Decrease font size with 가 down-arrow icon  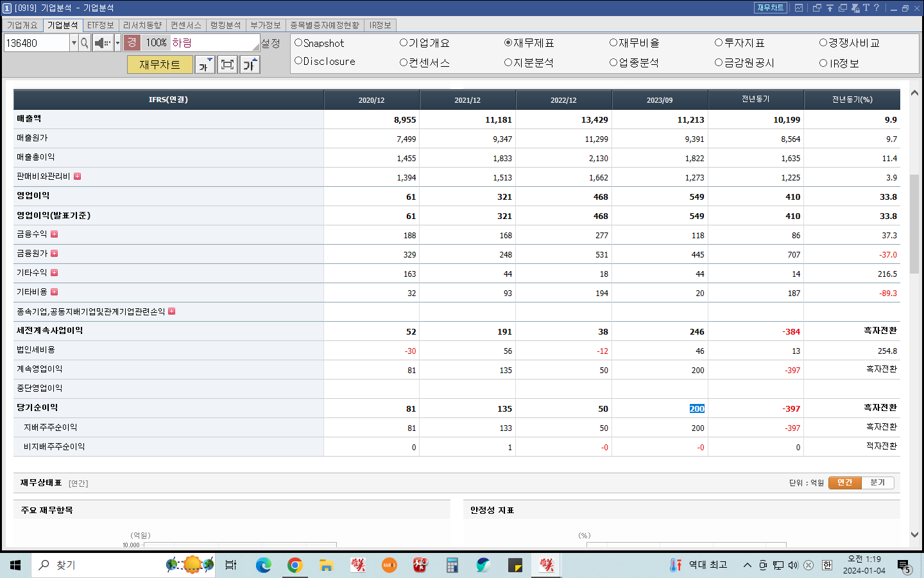(205, 65)
